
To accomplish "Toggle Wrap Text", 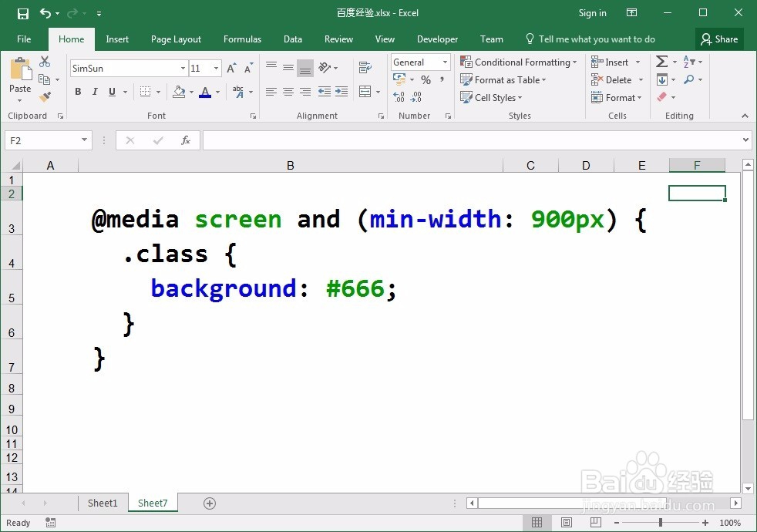I will [365, 68].
